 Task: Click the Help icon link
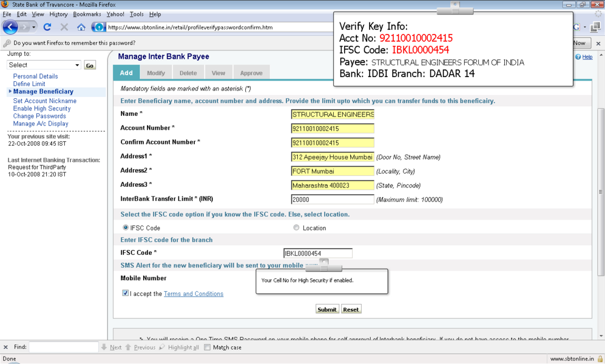pos(584,57)
